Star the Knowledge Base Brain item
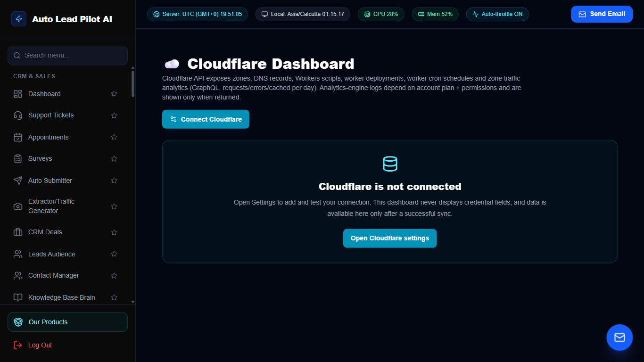Image resolution: width=644 pixels, height=362 pixels. (x=114, y=297)
